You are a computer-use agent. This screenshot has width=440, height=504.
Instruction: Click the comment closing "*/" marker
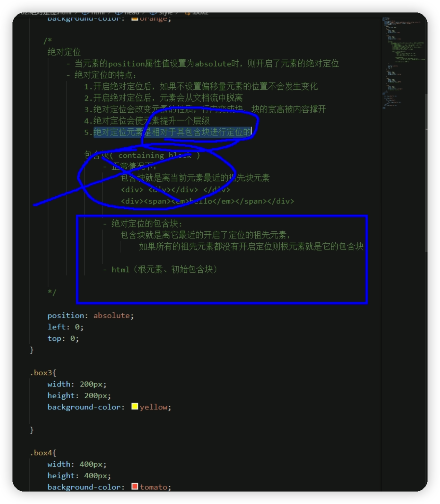click(x=52, y=292)
